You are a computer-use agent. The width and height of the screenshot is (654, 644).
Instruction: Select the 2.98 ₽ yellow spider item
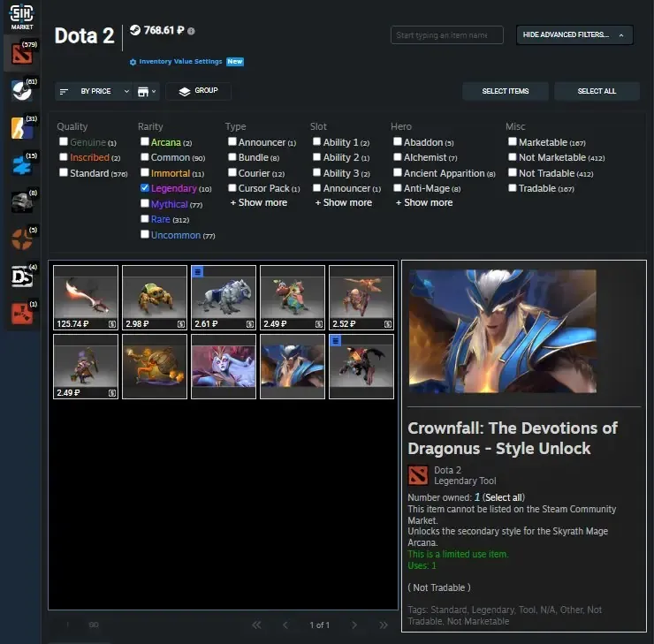pyautogui.click(x=155, y=298)
